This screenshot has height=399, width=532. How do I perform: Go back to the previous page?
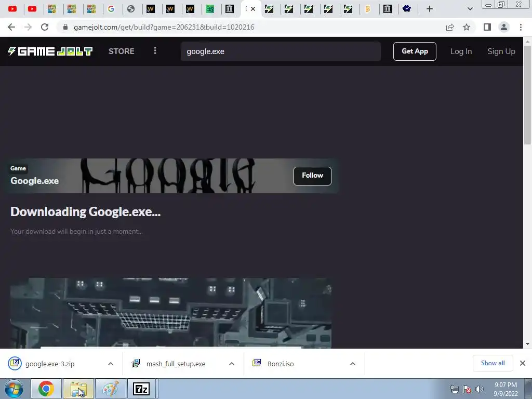11,27
